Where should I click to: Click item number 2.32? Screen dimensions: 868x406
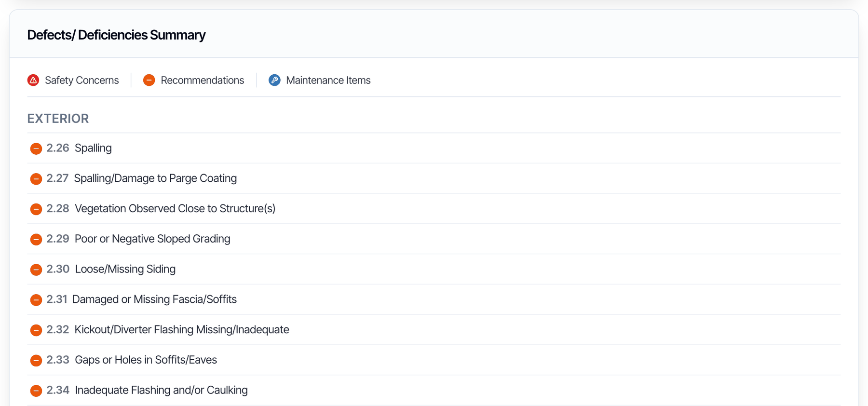[x=58, y=329]
